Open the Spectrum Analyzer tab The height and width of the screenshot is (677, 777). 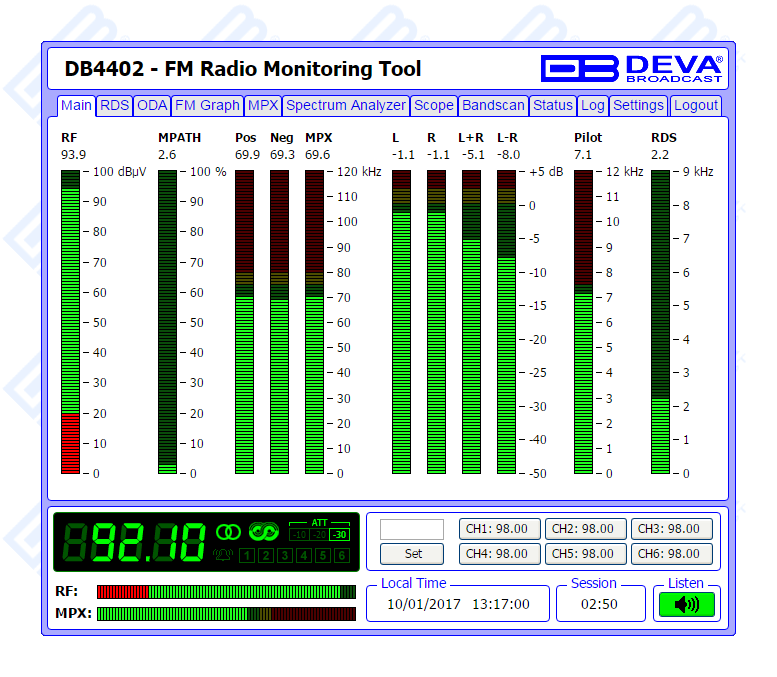coord(346,105)
